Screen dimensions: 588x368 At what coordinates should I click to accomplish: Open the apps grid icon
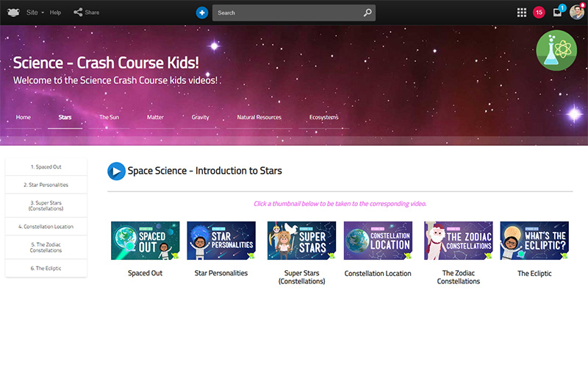pyautogui.click(x=522, y=13)
